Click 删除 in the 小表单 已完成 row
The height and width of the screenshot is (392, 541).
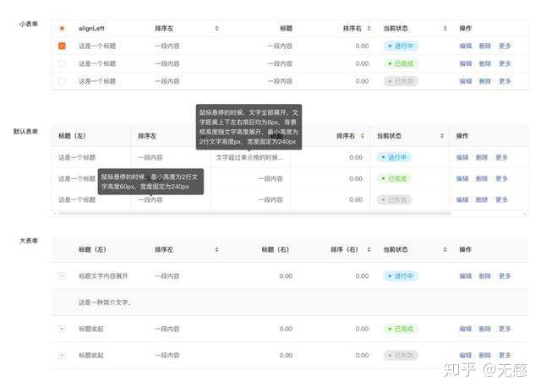(x=484, y=63)
